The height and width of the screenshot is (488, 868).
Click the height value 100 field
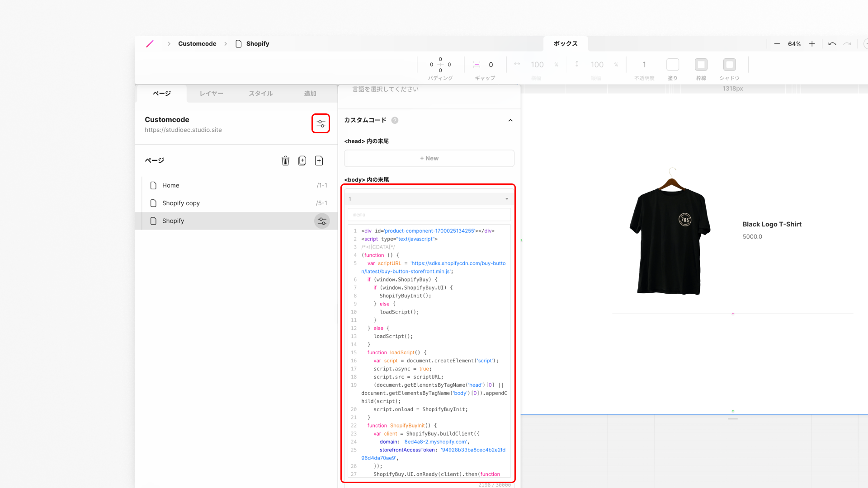pyautogui.click(x=597, y=65)
